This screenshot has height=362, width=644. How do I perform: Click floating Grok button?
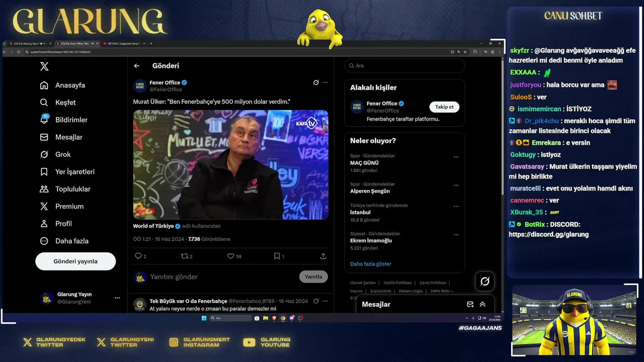(485, 282)
